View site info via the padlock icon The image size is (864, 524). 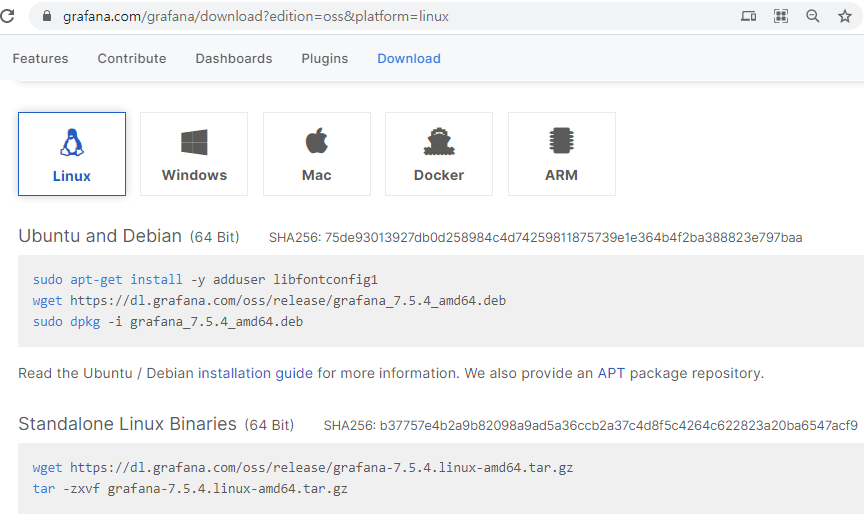[x=47, y=16]
